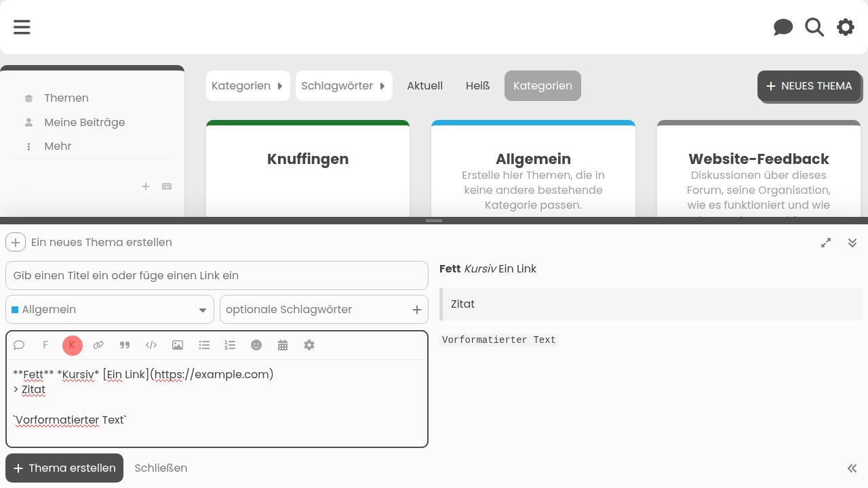Screen dimensions: 868x488
Task: Click the hyperlink toolbar icon
Action: click(98, 345)
